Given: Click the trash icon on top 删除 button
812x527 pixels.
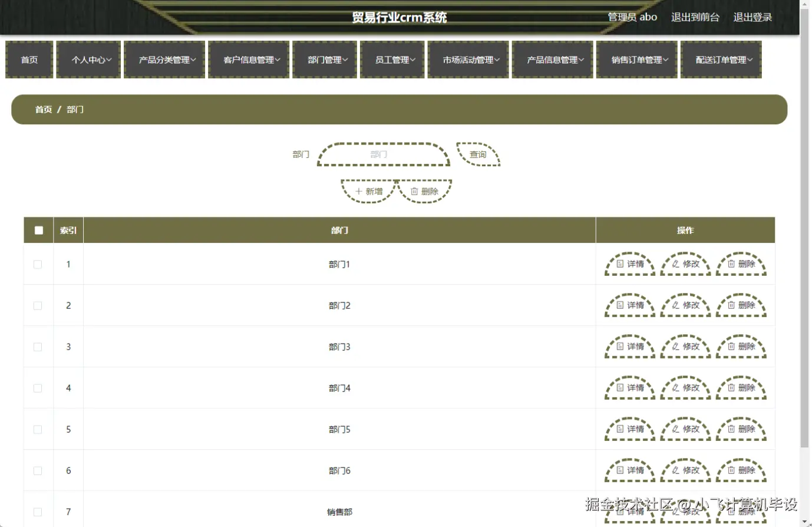Looking at the screenshot, I should (414, 192).
